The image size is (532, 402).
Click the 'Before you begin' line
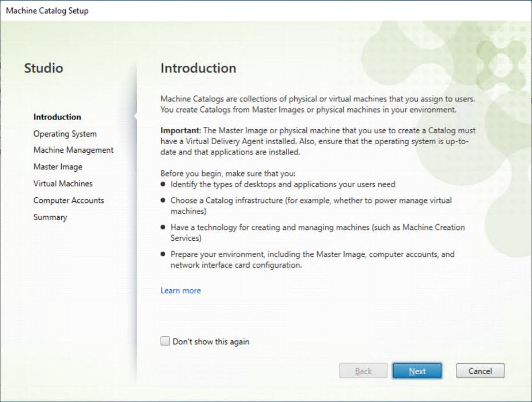227,173
